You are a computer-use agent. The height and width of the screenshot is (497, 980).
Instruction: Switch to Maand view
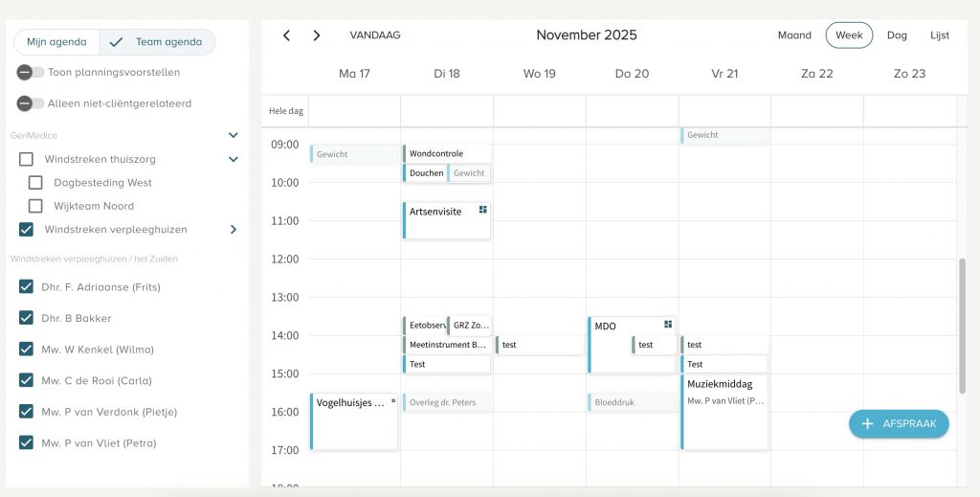[x=794, y=35]
